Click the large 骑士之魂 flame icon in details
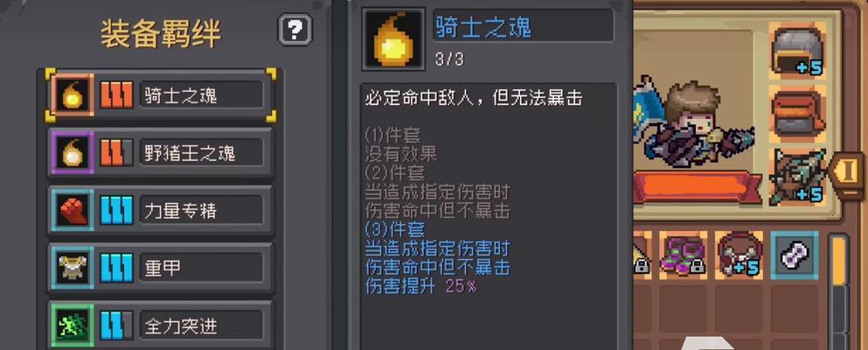This screenshot has width=868, height=350. click(x=393, y=39)
